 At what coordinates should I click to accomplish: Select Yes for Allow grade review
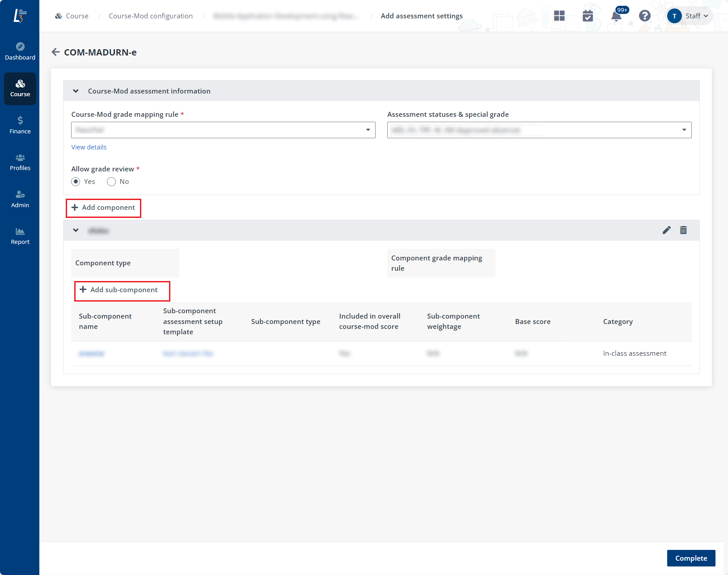pyautogui.click(x=76, y=181)
